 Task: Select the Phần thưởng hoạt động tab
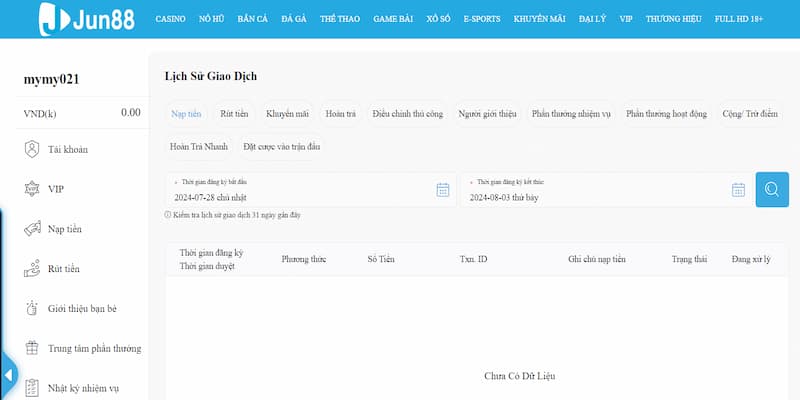point(666,114)
